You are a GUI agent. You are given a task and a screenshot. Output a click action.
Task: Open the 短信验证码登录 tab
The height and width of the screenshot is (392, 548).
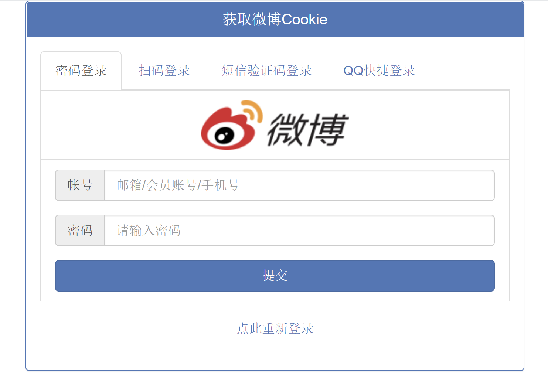(266, 71)
